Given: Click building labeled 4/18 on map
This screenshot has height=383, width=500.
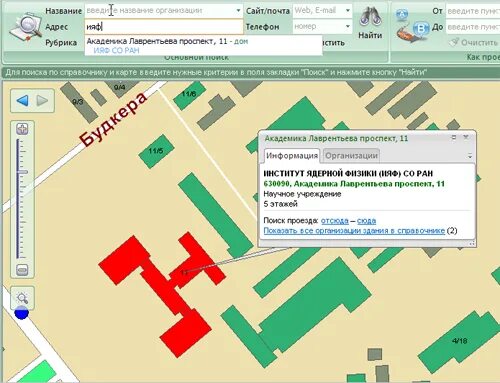Looking at the screenshot, I should [459, 341].
